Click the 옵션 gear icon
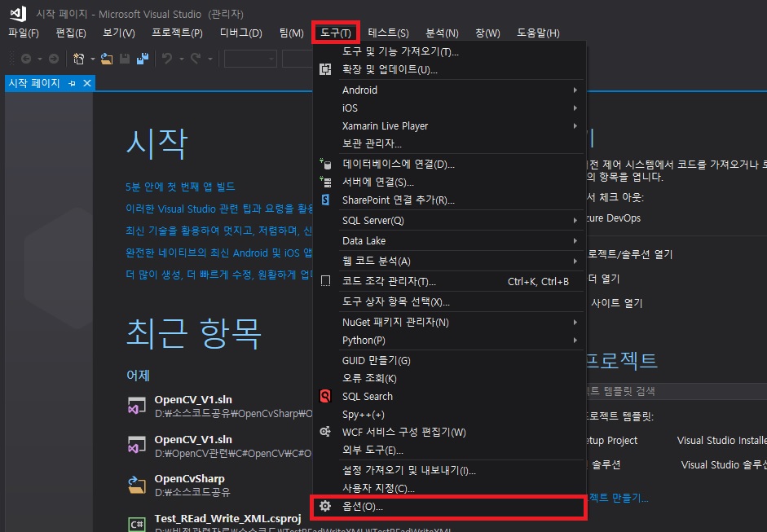Viewport: 767px width, 532px height. 325,506
